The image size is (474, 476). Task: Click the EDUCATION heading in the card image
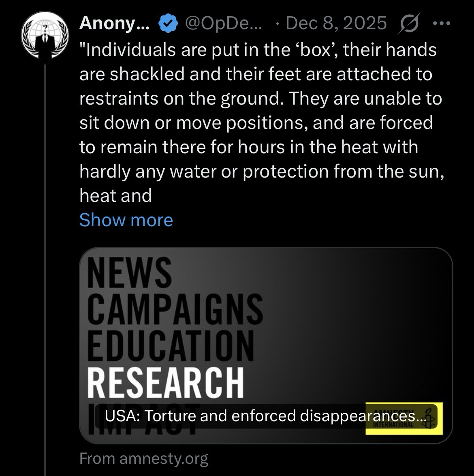pyautogui.click(x=170, y=345)
